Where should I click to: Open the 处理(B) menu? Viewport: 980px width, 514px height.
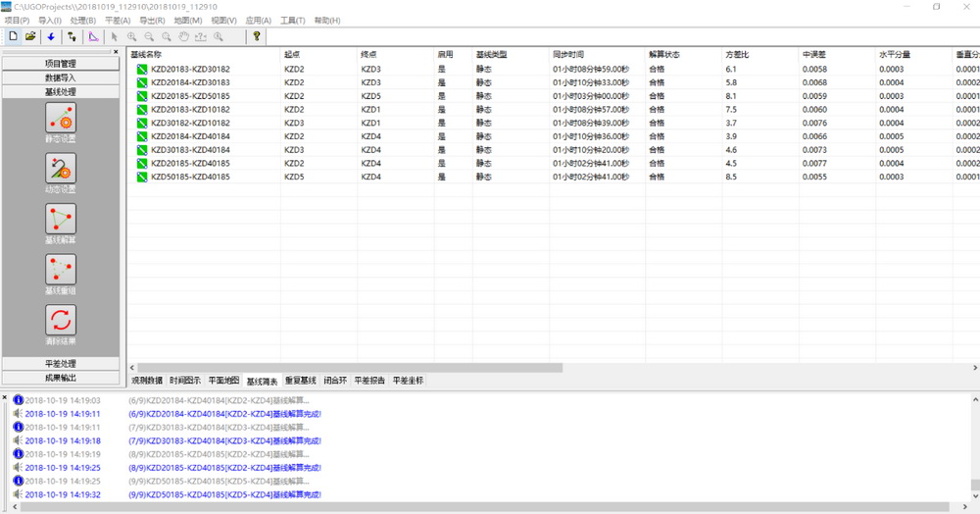83,21
